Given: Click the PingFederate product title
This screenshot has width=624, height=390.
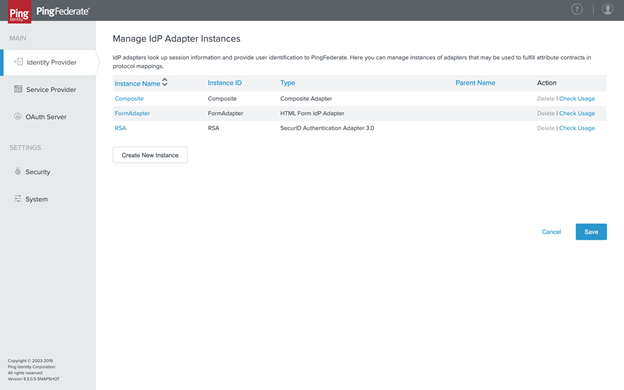Looking at the screenshot, I should [63, 11].
